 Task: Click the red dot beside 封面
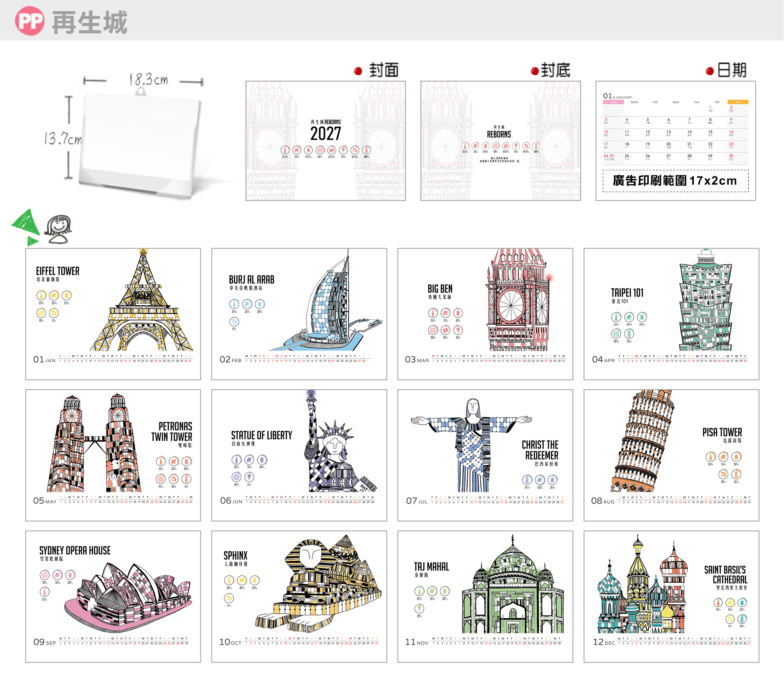click(358, 71)
